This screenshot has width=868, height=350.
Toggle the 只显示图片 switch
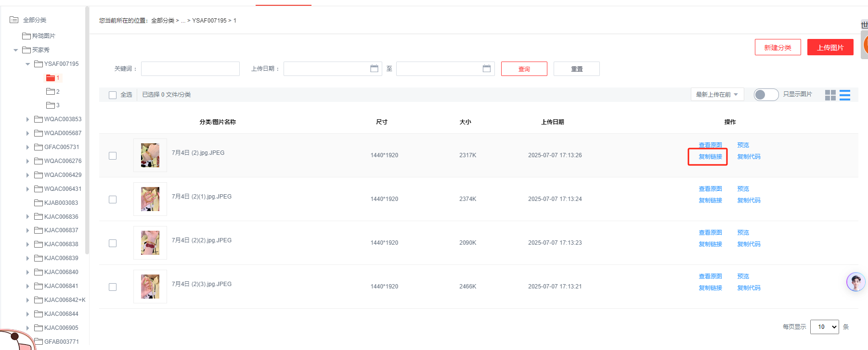[x=765, y=95]
